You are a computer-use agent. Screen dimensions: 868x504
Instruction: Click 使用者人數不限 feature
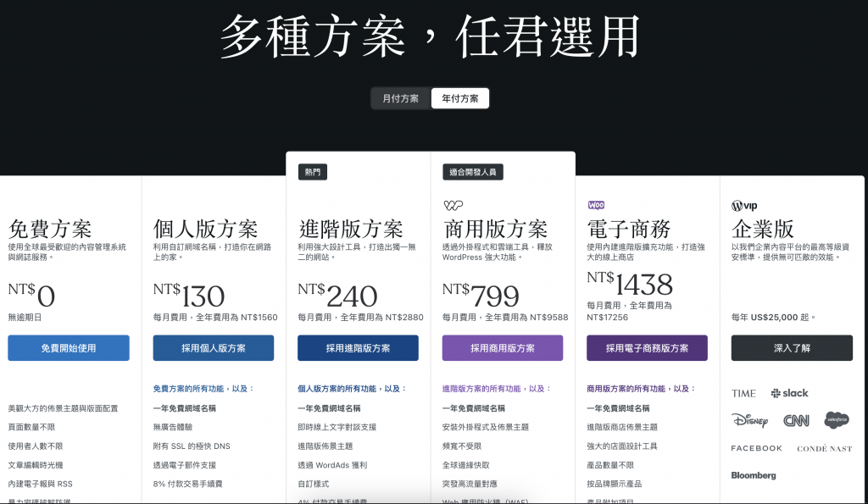click(35, 446)
